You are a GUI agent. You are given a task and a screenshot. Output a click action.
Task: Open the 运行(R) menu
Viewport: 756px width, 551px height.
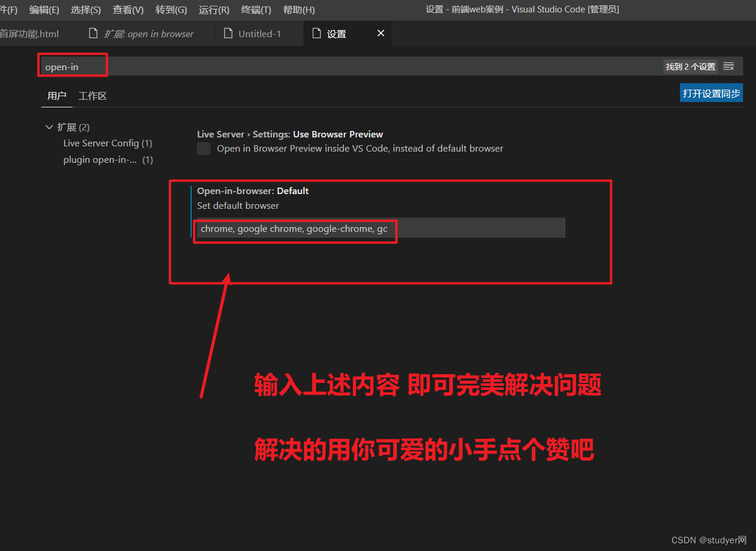[214, 10]
